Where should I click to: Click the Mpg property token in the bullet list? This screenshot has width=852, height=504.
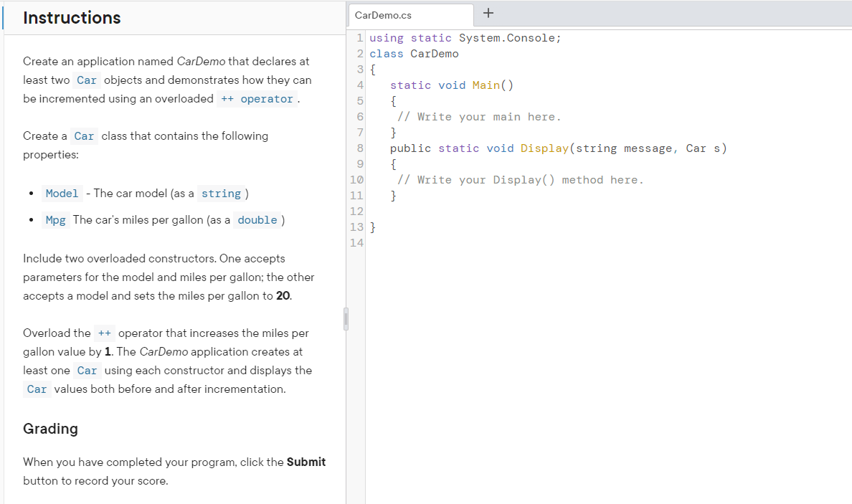click(56, 219)
